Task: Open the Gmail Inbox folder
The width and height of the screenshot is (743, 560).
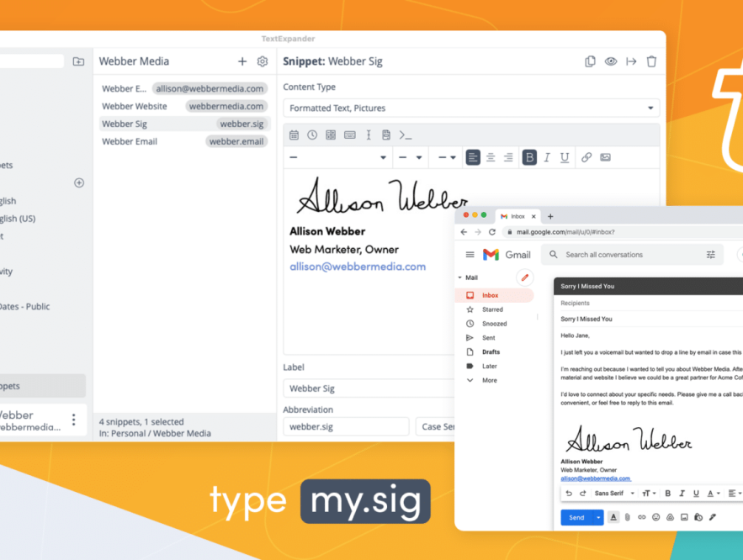Action: tap(494, 295)
